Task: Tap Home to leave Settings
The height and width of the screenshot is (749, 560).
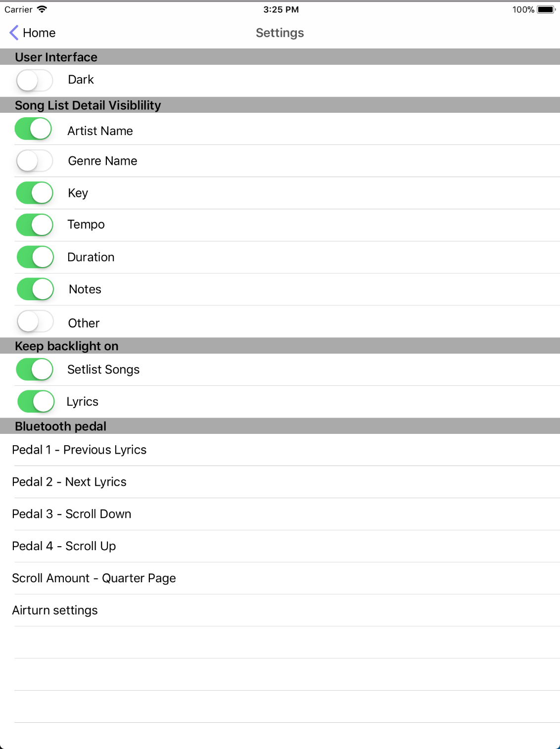Action: [x=40, y=33]
